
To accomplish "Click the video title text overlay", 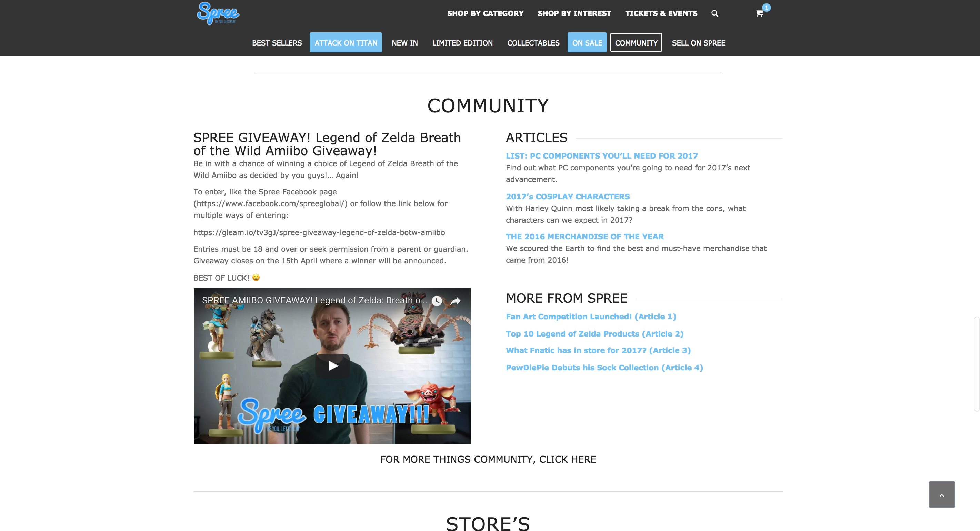I will click(x=314, y=300).
